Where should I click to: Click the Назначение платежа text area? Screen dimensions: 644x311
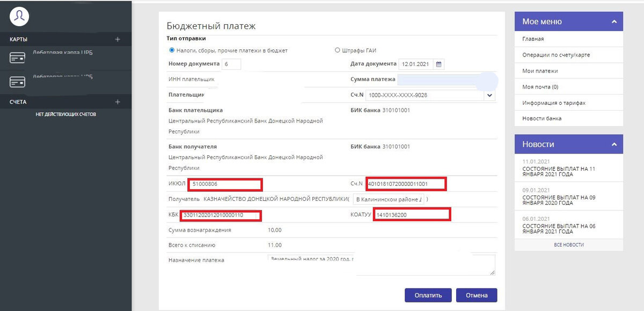[x=381, y=265]
